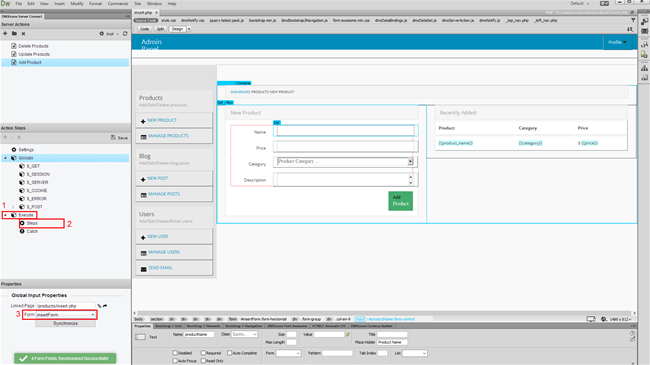Click the Save icon in Action Steps
This screenshot has height=365, width=650.
tap(113, 137)
